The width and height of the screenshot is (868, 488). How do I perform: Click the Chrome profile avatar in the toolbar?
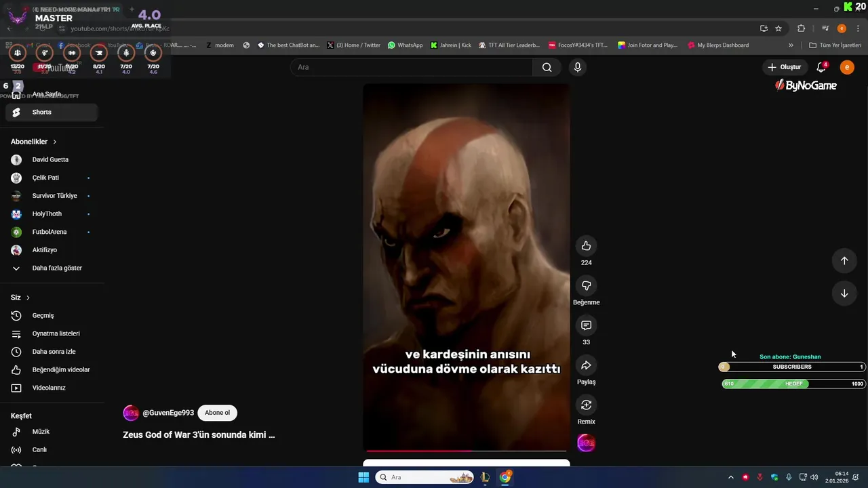[x=842, y=28]
